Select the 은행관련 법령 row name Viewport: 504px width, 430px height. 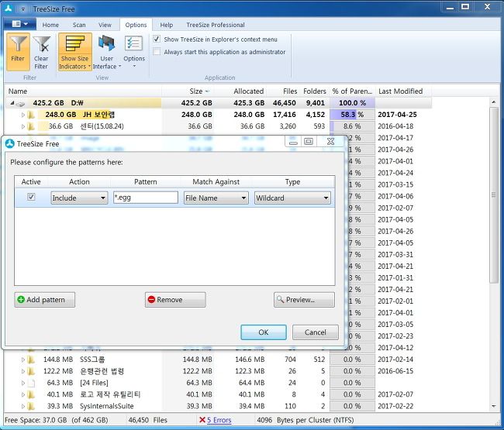[102, 371]
